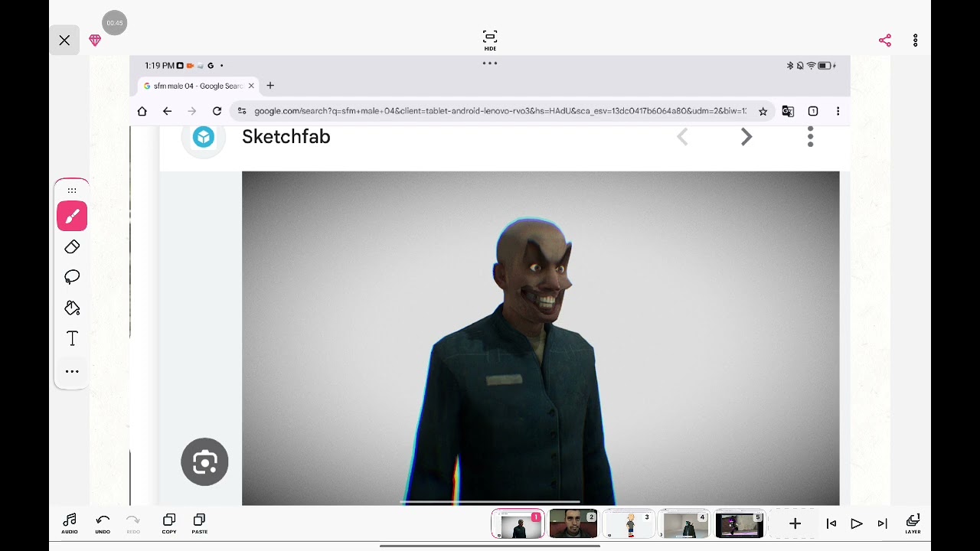This screenshot has width=980, height=551.
Task: Open the Layer panel
Action: pos(913,523)
